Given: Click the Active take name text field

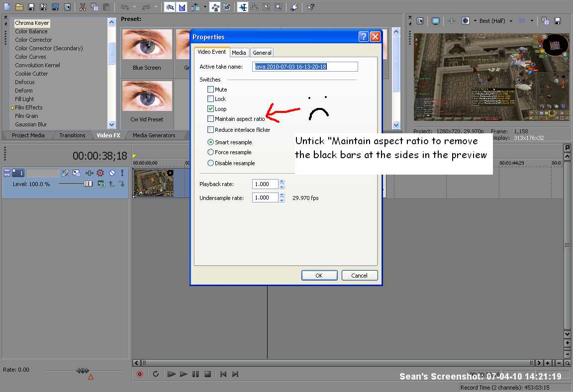Looking at the screenshot, I should tap(305, 67).
